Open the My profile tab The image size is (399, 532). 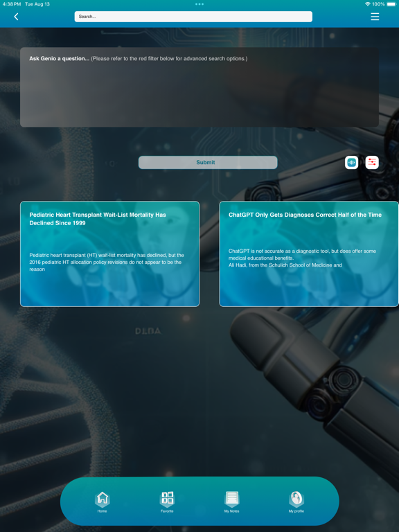296,502
